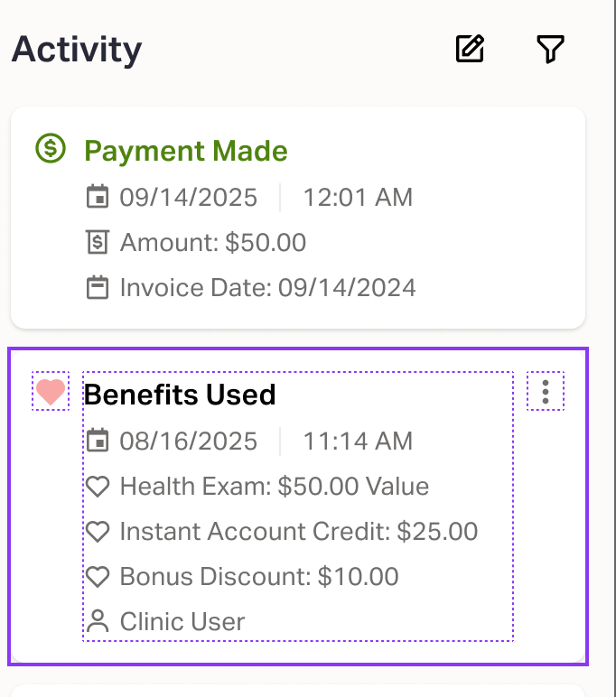
Task: Click the heart icon beside Health Exam
Action: point(97,487)
